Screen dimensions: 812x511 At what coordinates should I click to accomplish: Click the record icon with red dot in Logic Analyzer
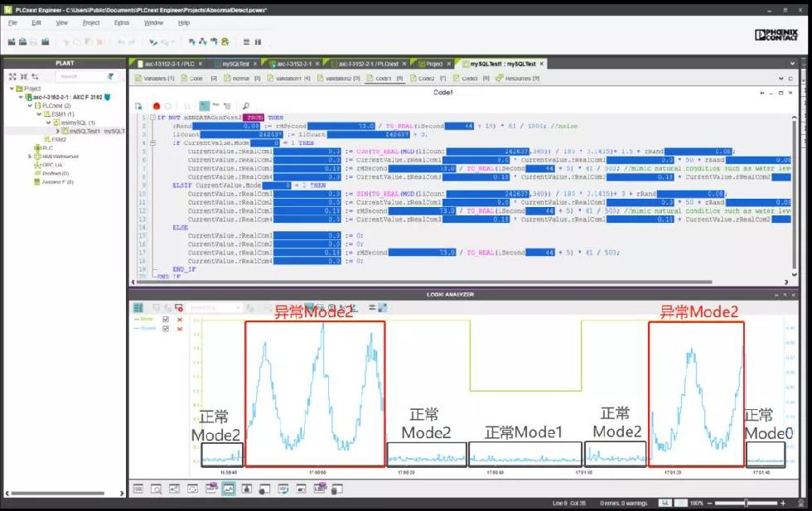[179, 307]
